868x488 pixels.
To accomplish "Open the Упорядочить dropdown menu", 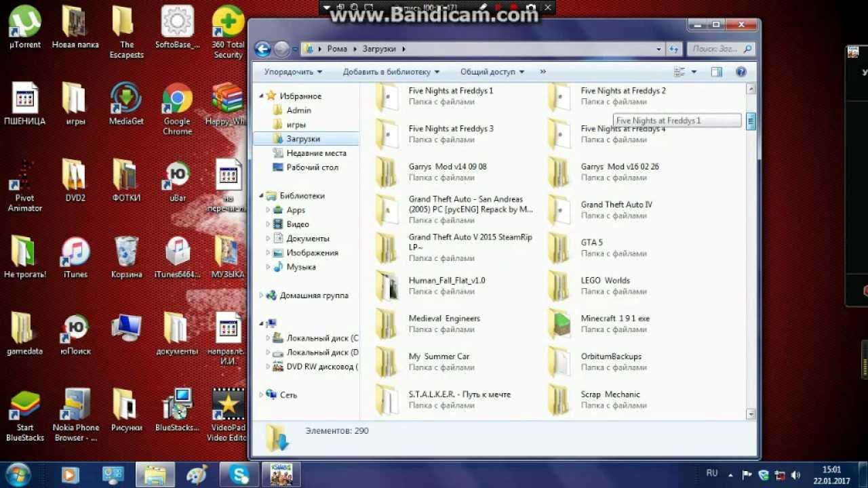I will 293,72.
